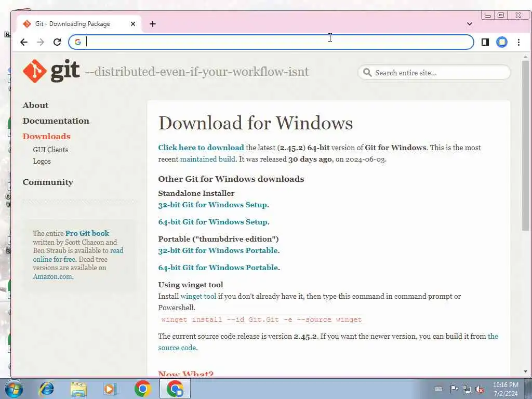The height and width of the screenshot is (399, 532).
Task: Expand the tab search dropdown arrow
Action: (x=470, y=24)
